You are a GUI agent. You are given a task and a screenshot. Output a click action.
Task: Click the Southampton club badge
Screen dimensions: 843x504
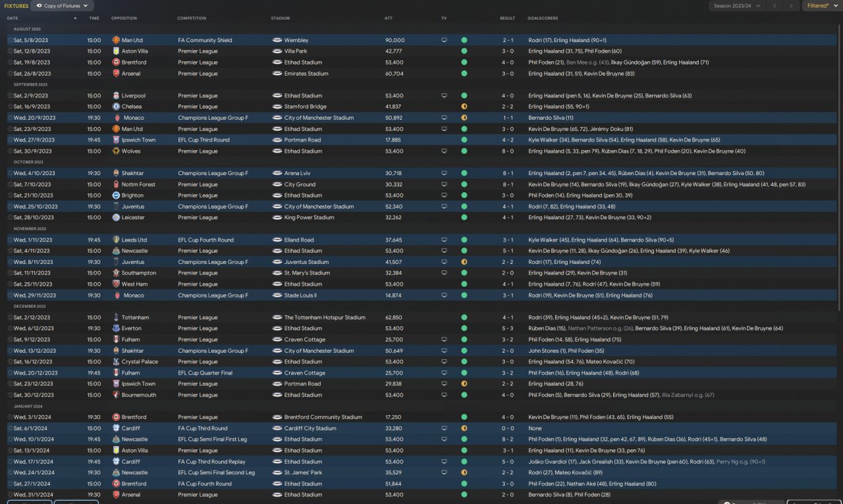(116, 273)
